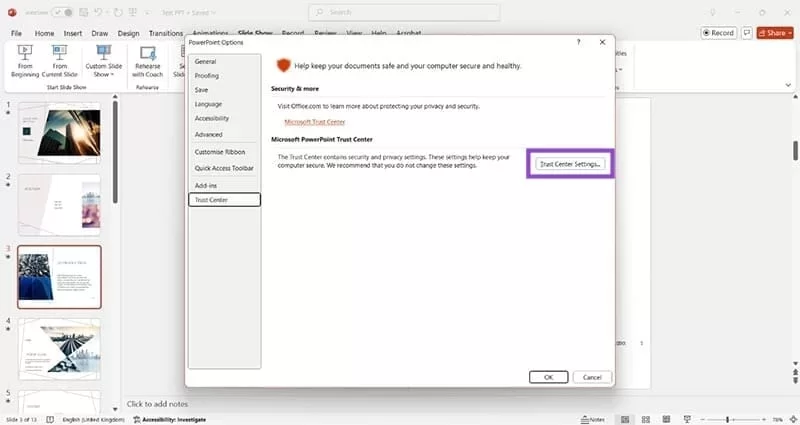Click the Trust Center Settings button
The height and width of the screenshot is (425, 800).
pyautogui.click(x=570, y=163)
